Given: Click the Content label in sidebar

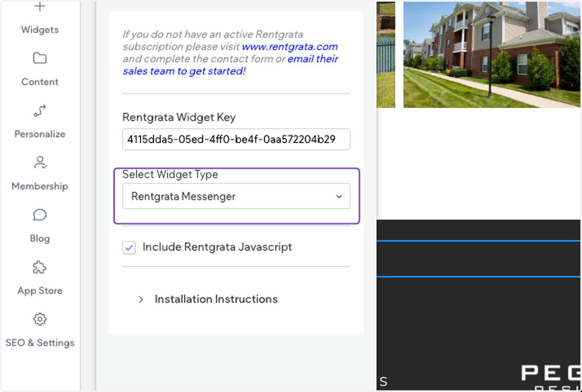Looking at the screenshot, I should point(40,82).
